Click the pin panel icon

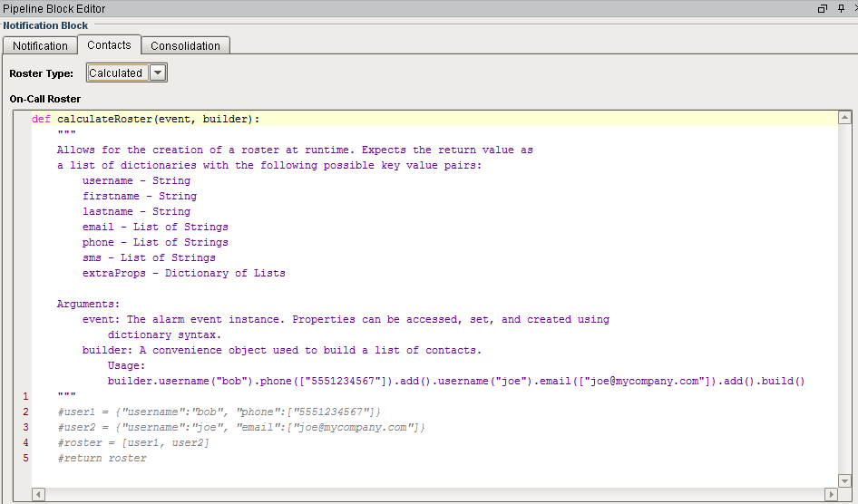(841, 8)
